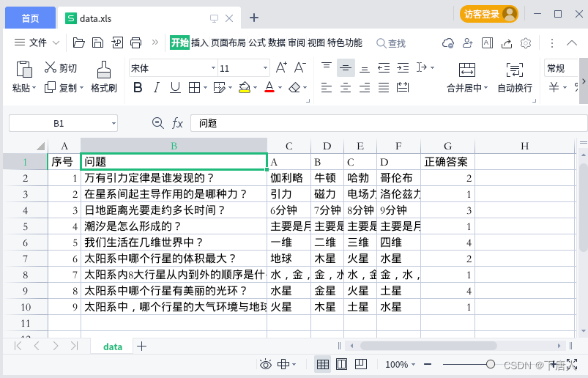Image resolution: width=588 pixels, height=378 pixels.
Task: Apply bold formatting with B
Action: click(138, 88)
